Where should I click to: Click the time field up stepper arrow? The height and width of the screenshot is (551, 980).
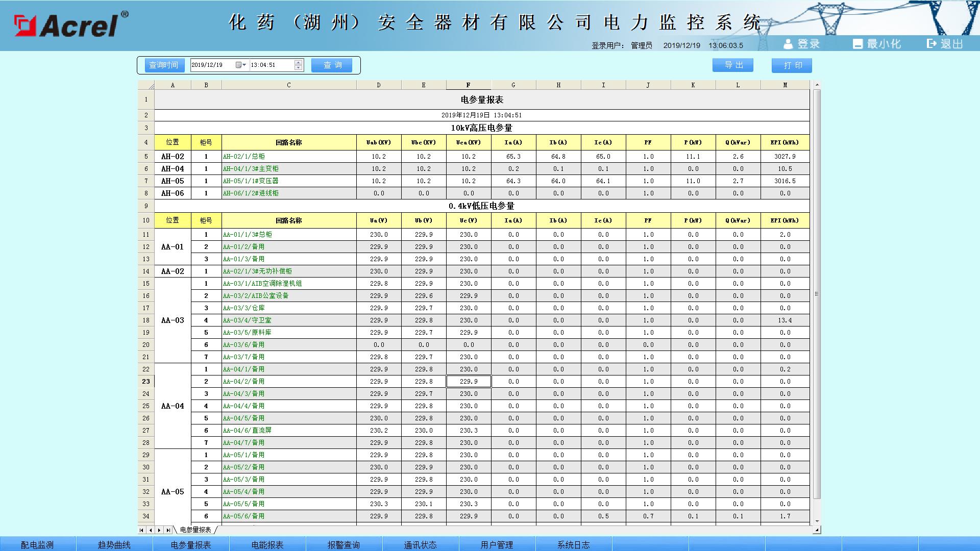pyautogui.click(x=298, y=62)
